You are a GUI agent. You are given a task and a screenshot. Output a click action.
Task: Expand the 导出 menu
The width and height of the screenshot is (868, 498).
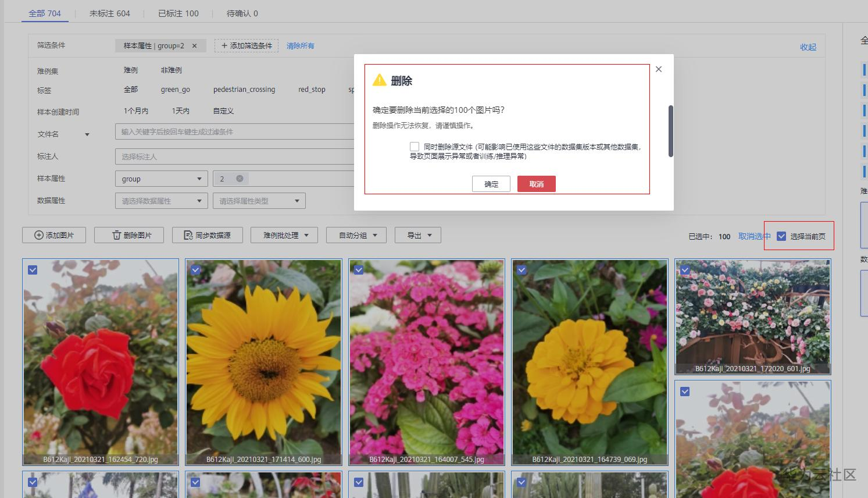(x=418, y=235)
